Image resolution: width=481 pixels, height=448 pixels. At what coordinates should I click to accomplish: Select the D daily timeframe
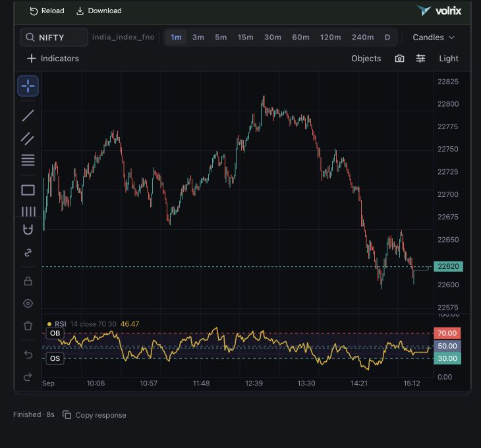pos(387,38)
